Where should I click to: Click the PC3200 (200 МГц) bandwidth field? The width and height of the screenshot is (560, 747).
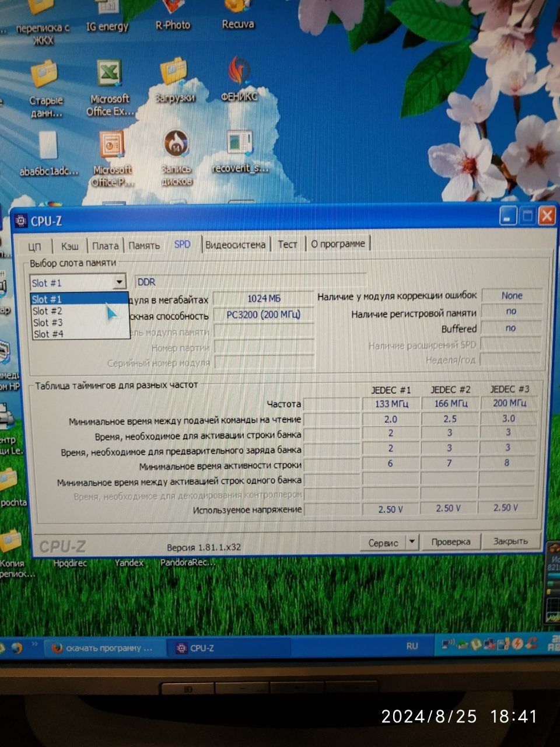(x=264, y=315)
